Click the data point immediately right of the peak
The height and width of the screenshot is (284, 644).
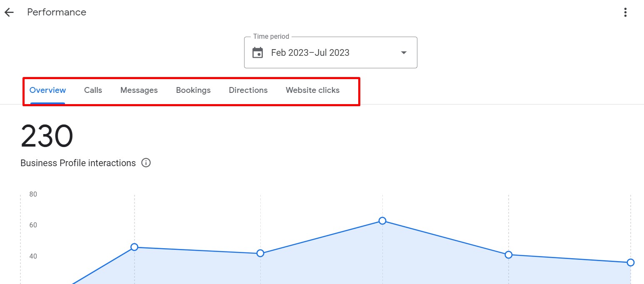tap(508, 255)
